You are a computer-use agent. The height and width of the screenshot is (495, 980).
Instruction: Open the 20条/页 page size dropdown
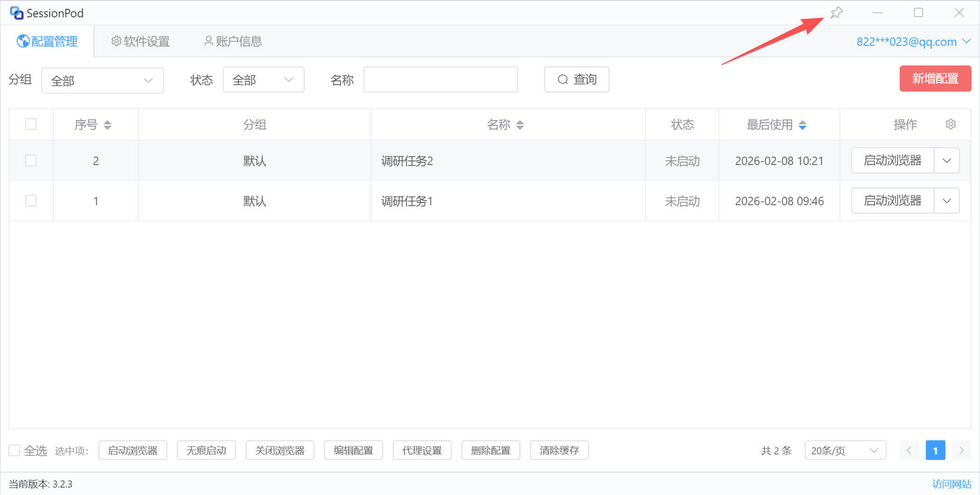pyautogui.click(x=845, y=451)
